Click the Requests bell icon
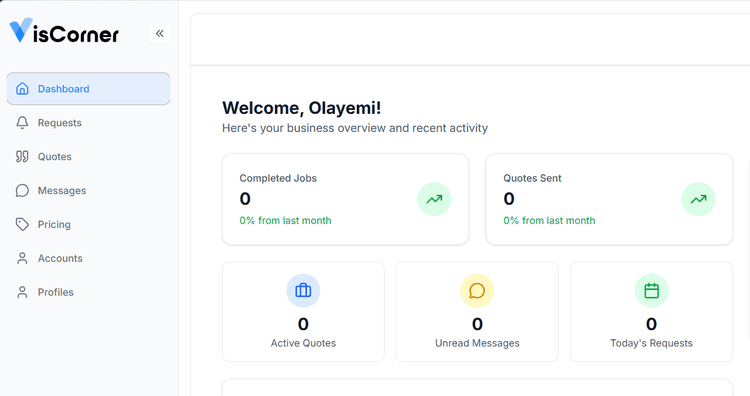This screenshot has width=750, height=396. click(22, 122)
